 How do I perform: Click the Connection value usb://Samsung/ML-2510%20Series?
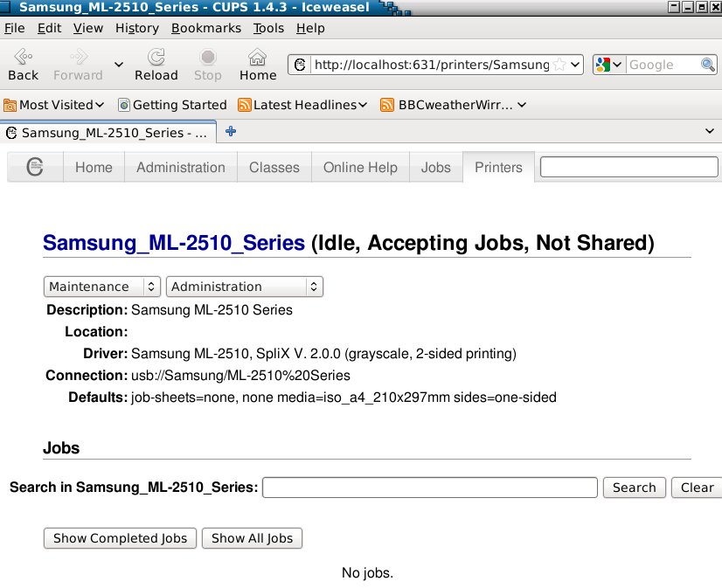tap(240, 376)
